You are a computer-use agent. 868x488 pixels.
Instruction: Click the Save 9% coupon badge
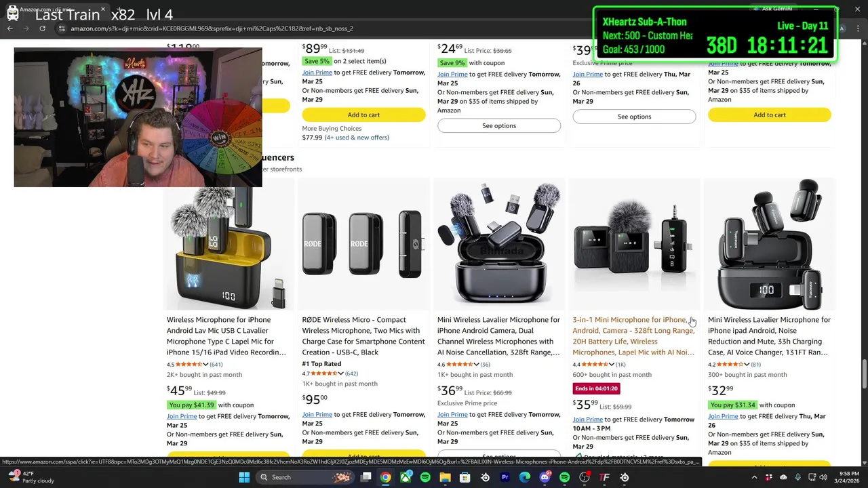452,63
